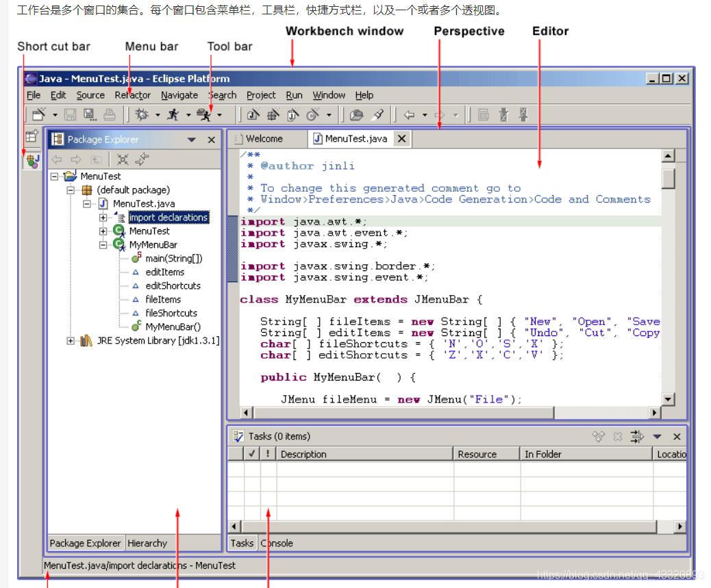
Task: Close the Package Explorer view
Action: coord(211,140)
